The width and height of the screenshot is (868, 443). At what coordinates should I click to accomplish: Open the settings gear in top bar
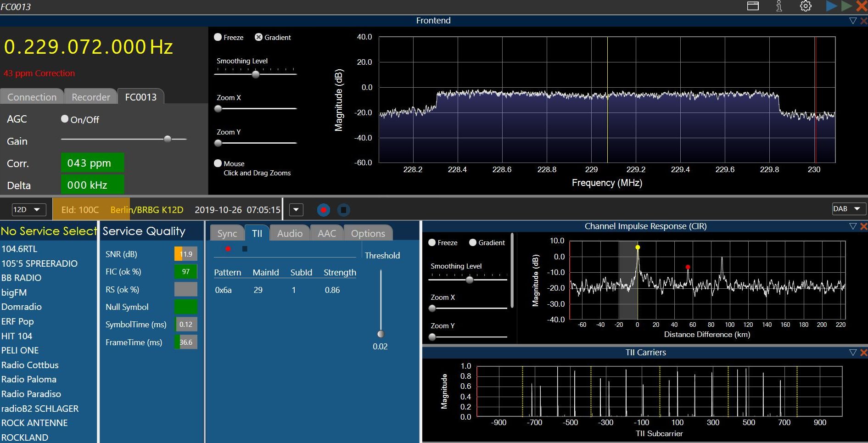click(806, 6)
